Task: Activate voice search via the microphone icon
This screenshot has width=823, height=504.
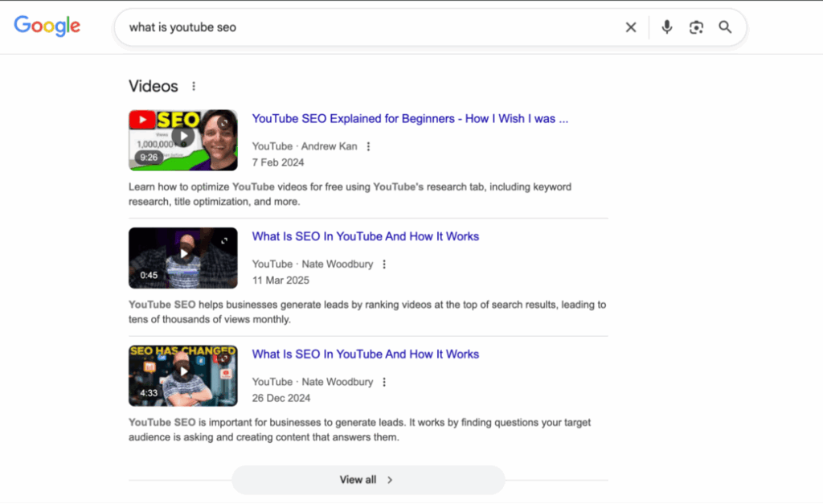Action: 667,27
